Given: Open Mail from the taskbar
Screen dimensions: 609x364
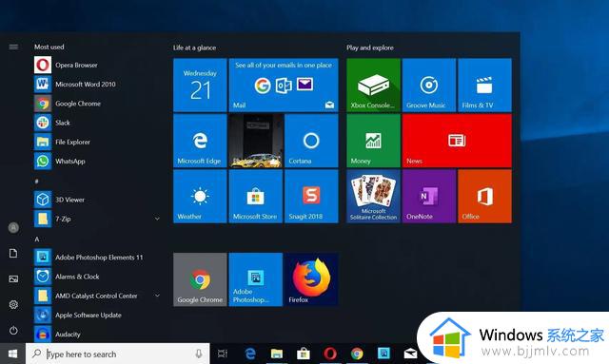Looking at the screenshot, I should pos(410,354).
